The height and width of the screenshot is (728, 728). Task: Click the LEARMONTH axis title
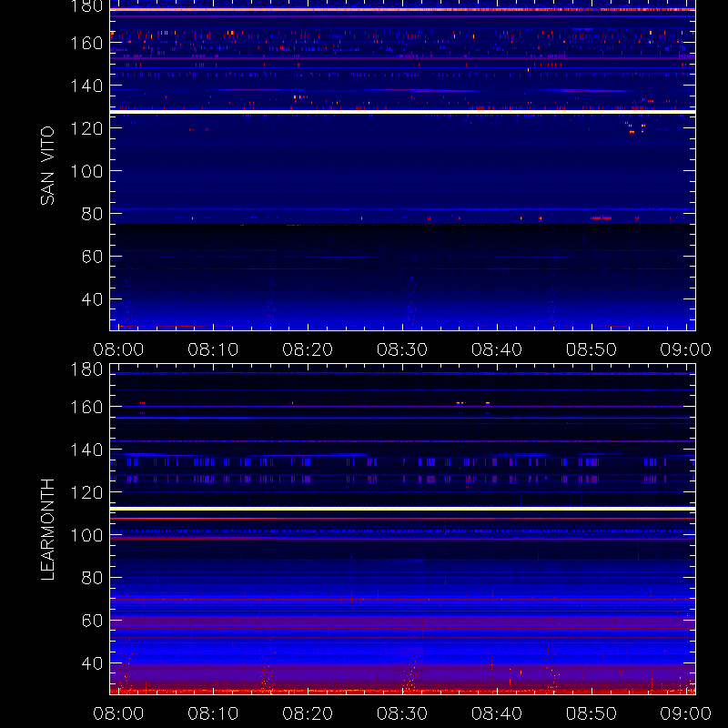tap(47, 530)
